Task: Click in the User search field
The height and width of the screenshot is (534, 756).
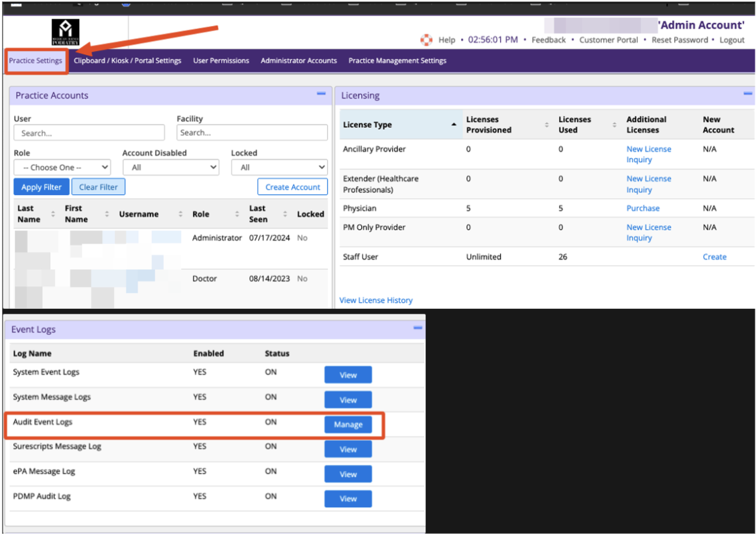Action: 89,133
